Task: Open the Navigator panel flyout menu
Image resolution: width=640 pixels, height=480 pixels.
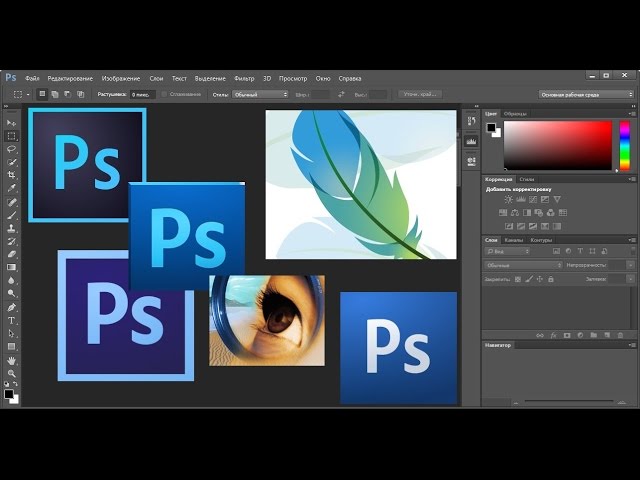Action: pos(632,345)
